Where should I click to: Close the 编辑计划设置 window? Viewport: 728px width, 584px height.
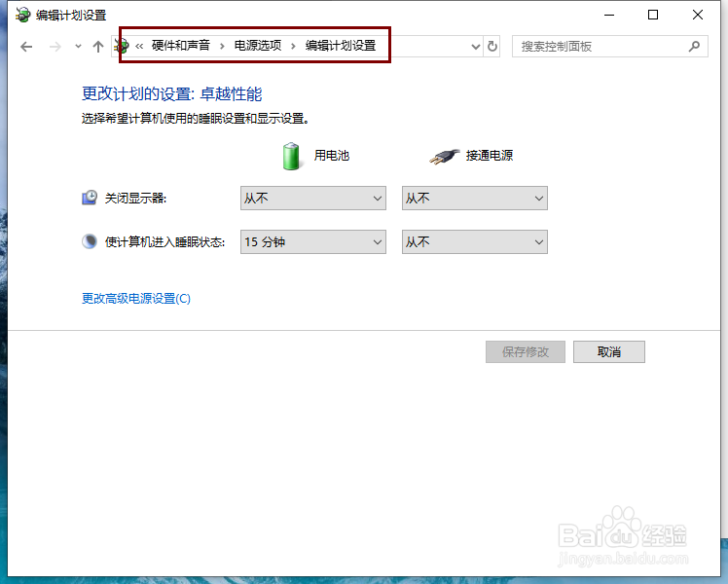tap(698, 15)
